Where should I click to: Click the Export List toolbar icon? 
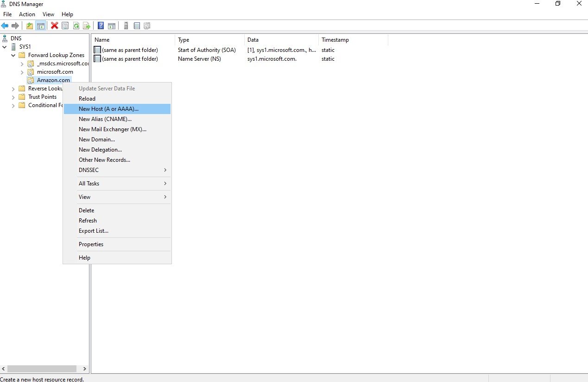[x=86, y=26]
